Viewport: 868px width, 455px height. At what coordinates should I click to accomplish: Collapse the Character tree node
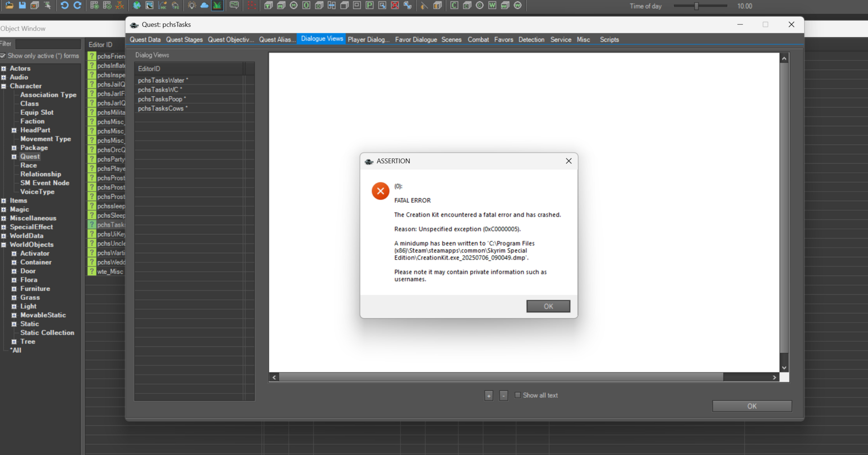tap(4, 86)
